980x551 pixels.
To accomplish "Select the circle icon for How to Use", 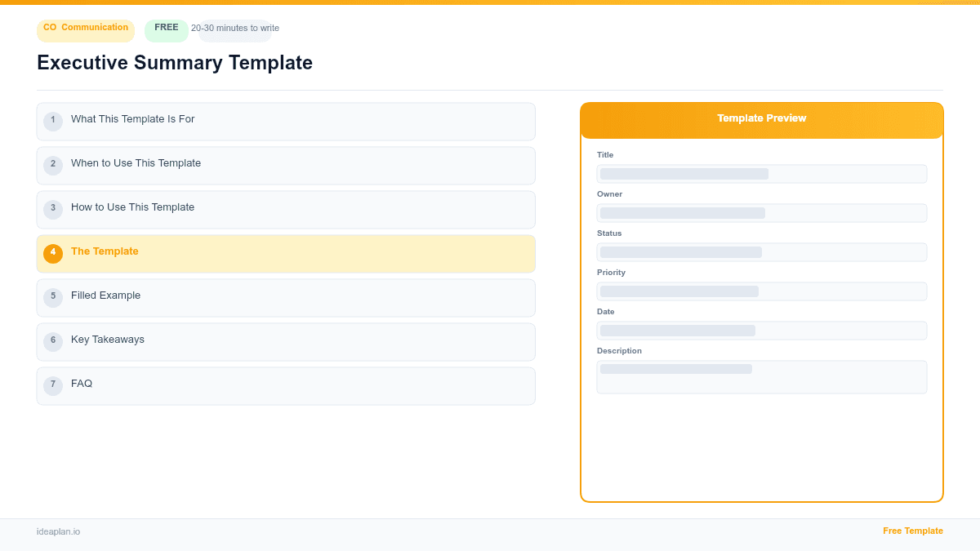I will click(53, 209).
